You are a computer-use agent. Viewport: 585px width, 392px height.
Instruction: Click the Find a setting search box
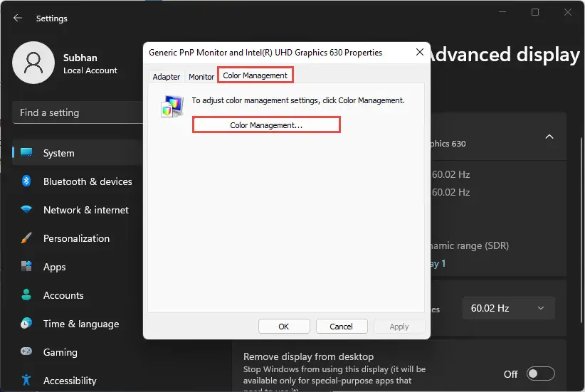pos(78,112)
